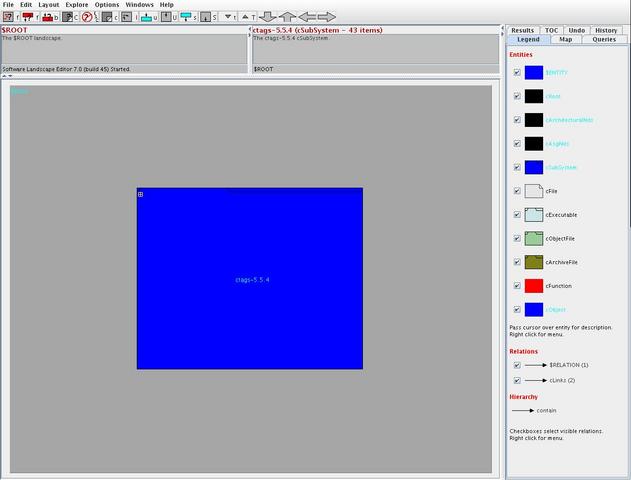The width and height of the screenshot is (631, 480).
Task: Toggle the cObjectFile checkbox
Action: click(517, 239)
